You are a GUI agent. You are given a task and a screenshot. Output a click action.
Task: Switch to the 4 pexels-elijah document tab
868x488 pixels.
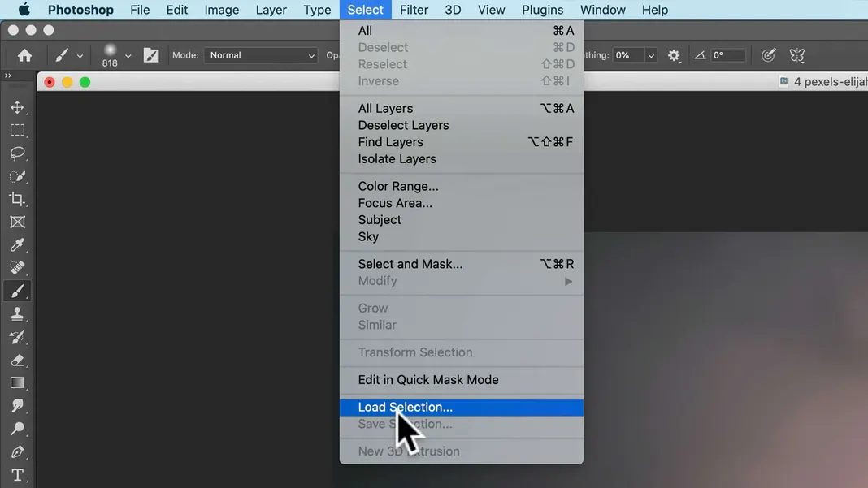pos(824,82)
